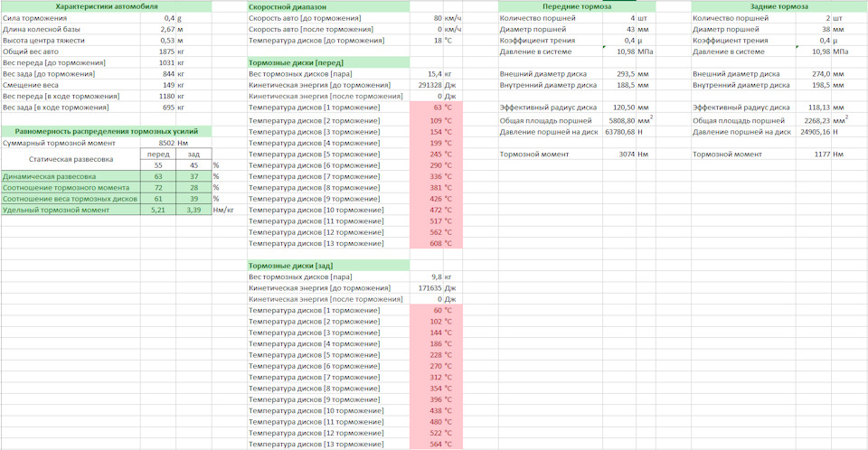Select the rear inner disc diameter '198,5'
This screenshot has height=450, width=868.
814,85
